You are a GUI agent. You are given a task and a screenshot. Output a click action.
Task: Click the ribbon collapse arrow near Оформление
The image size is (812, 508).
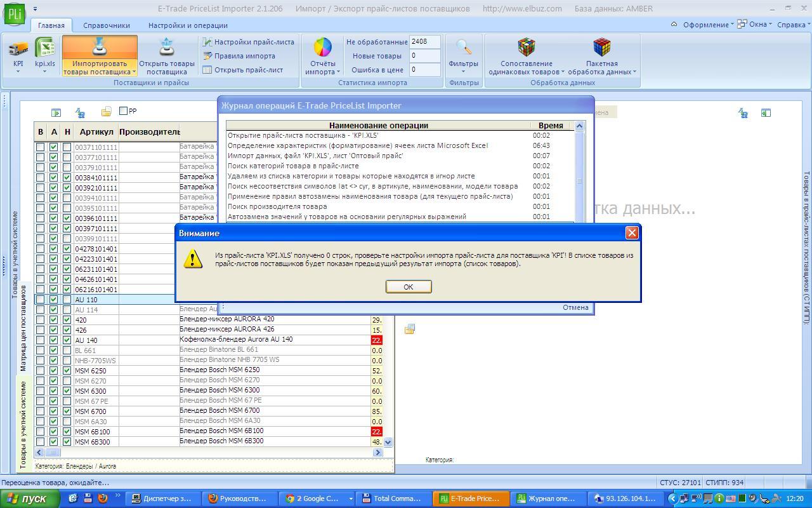674,25
